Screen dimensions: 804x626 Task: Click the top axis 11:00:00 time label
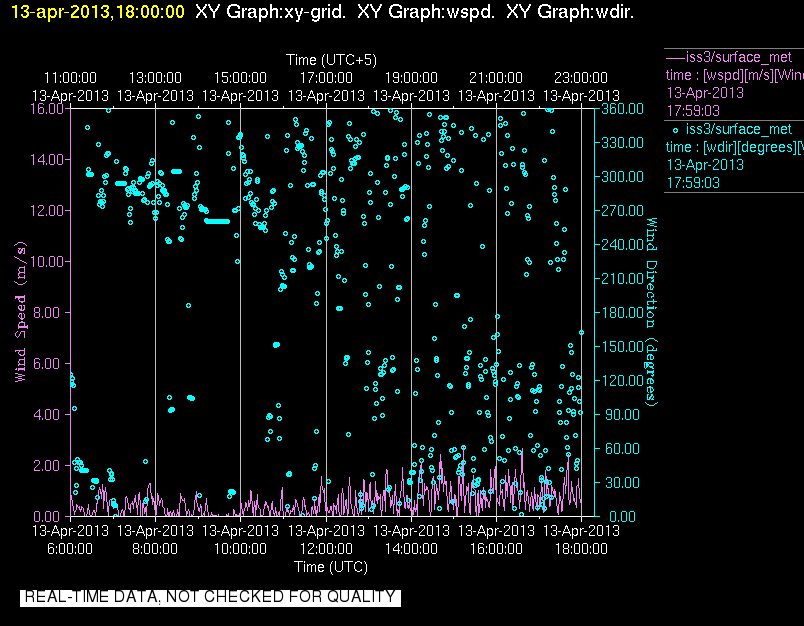pos(70,78)
